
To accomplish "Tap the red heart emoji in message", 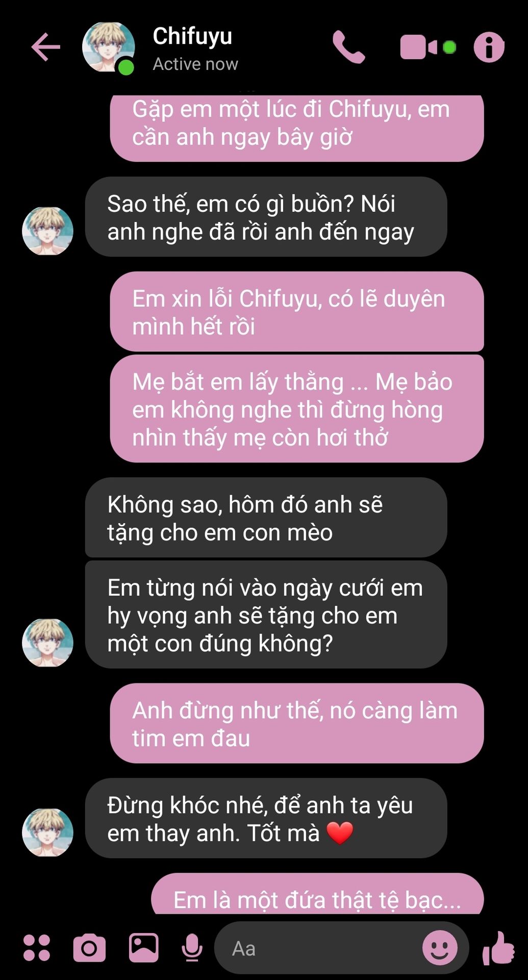I will pos(339,834).
